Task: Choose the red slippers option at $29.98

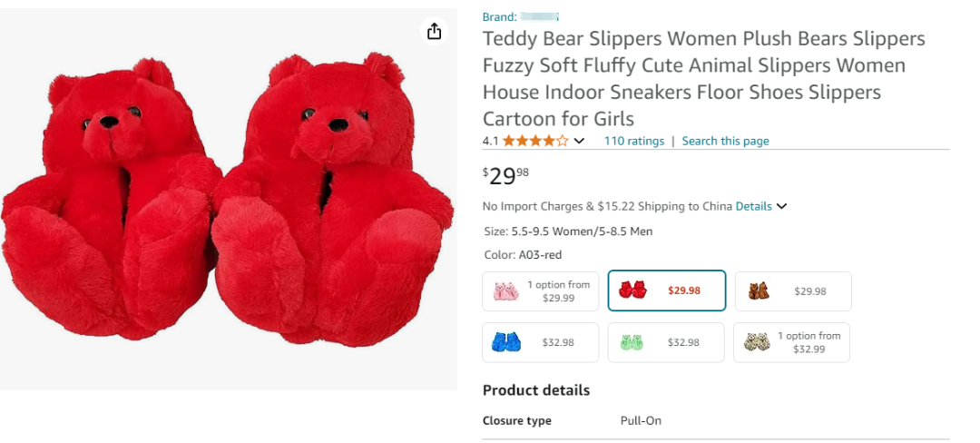Action: pyautogui.click(x=667, y=290)
